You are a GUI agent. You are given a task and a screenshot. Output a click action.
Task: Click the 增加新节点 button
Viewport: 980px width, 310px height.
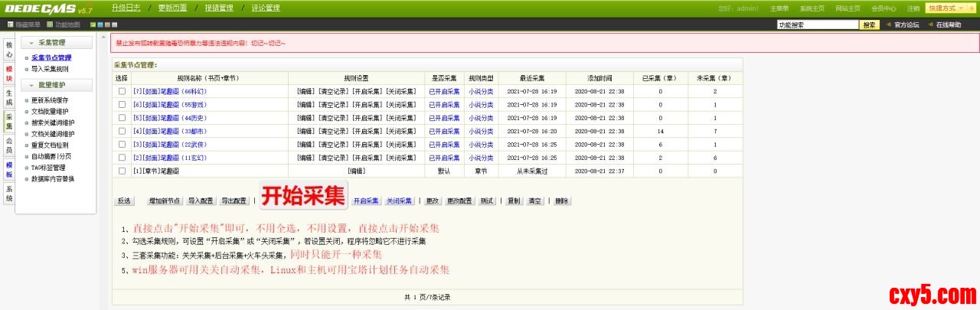click(165, 201)
